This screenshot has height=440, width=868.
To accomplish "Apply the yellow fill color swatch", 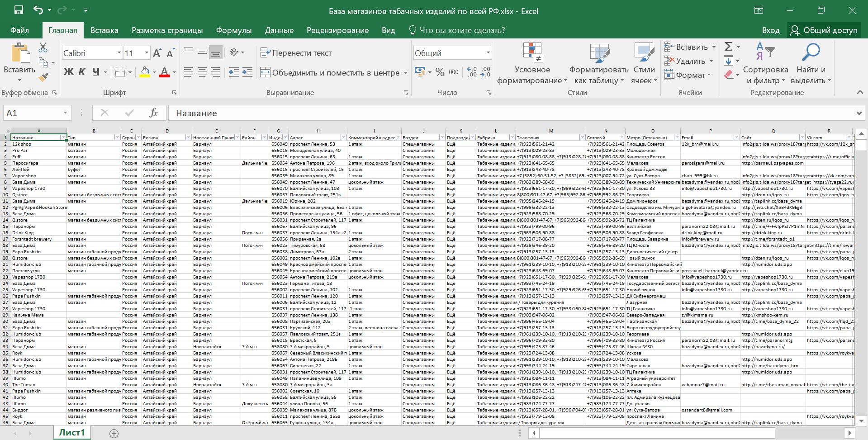I will (145, 72).
